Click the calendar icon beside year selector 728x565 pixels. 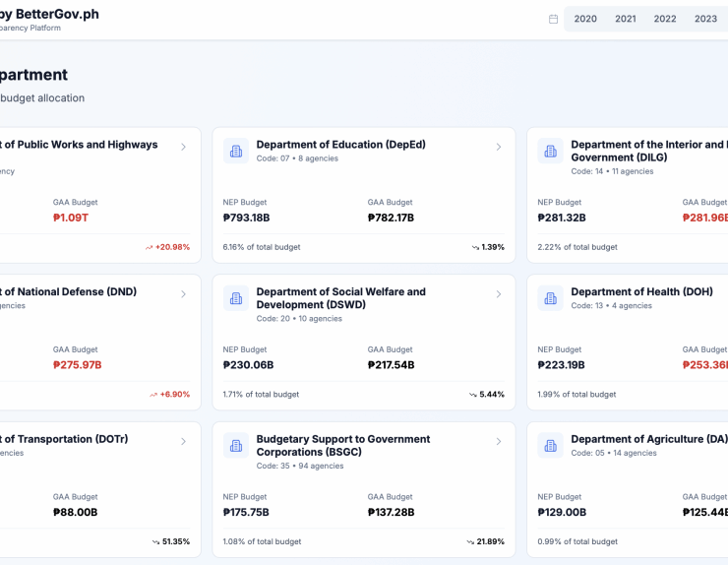(x=553, y=19)
